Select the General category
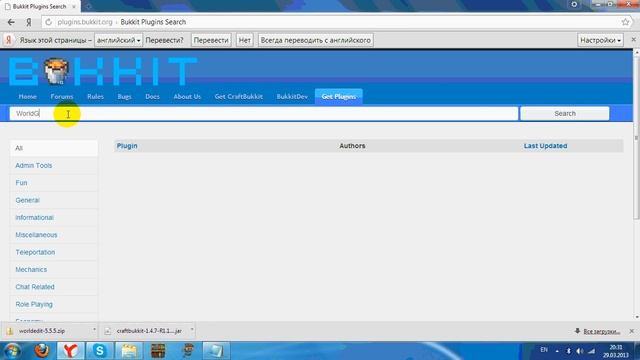The height and width of the screenshot is (360, 640). click(x=54, y=200)
